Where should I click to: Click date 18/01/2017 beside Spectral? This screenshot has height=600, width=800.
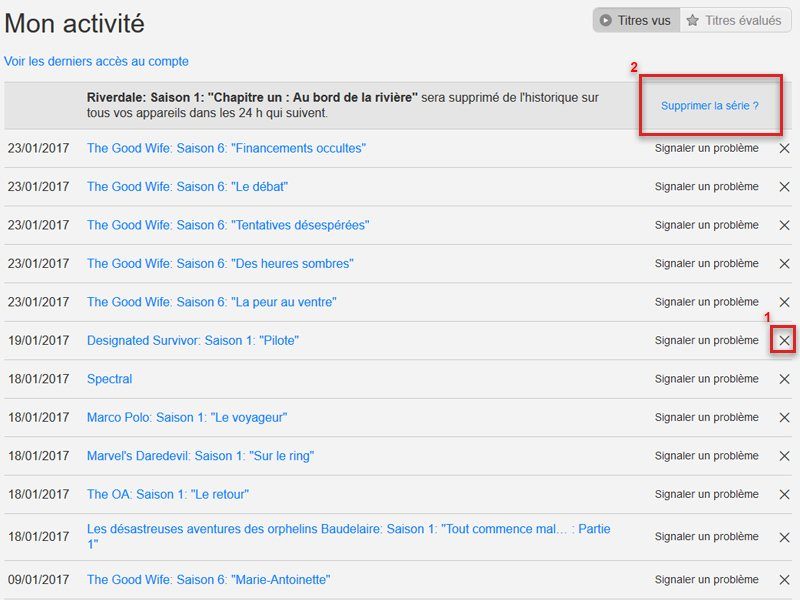point(38,379)
